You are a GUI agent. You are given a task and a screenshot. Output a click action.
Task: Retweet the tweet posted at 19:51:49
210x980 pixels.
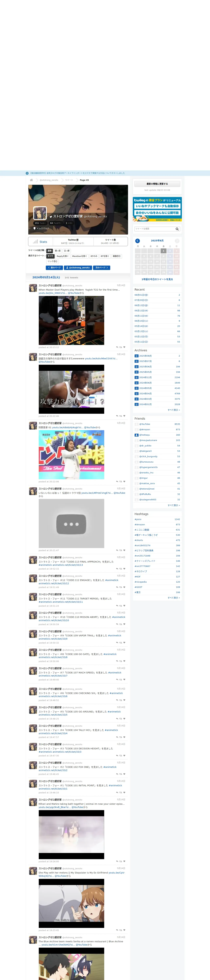click(121, 587)
